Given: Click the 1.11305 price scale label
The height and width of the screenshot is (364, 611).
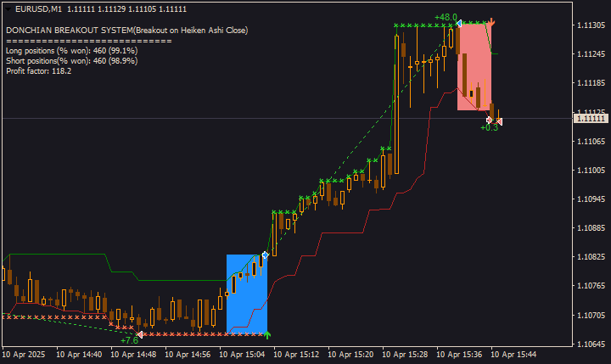Looking at the screenshot, I should point(590,25).
